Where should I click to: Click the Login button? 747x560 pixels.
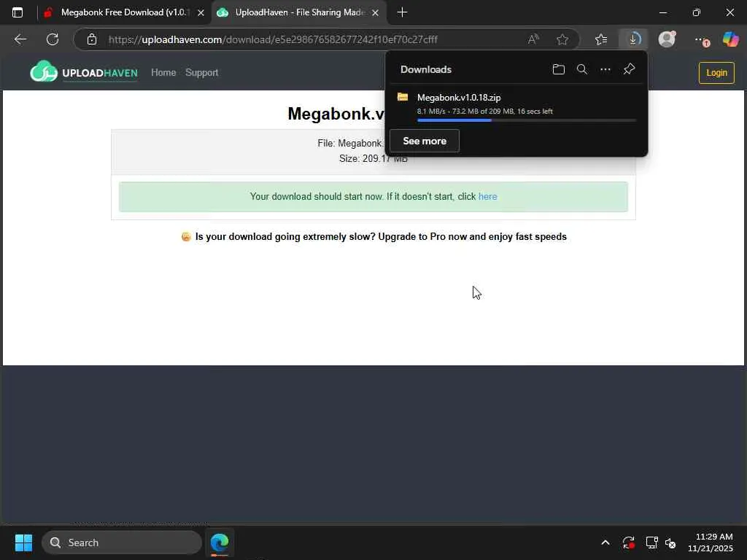[716, 72]
